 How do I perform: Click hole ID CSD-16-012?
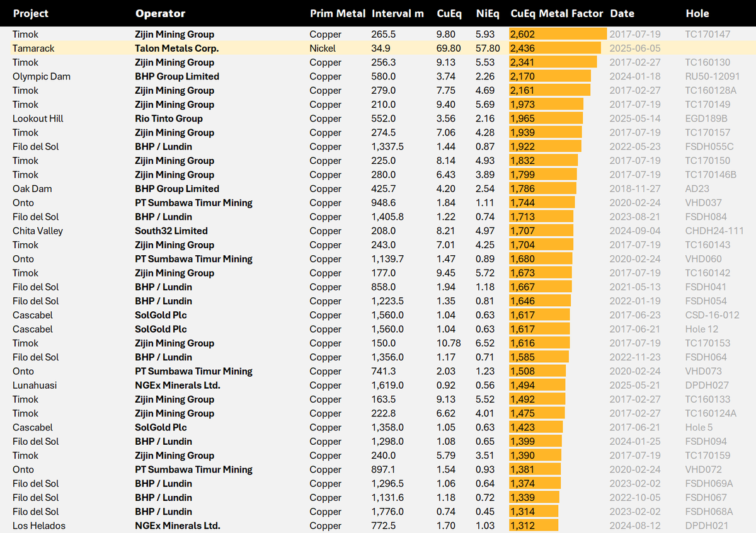(x=713, y=315)
